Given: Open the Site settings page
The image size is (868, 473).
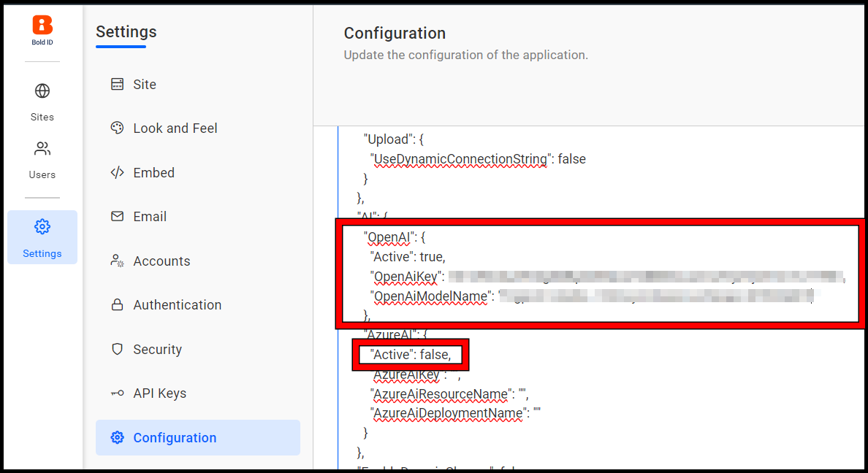Looking at the screenshot, I should (x=145, y=84).
